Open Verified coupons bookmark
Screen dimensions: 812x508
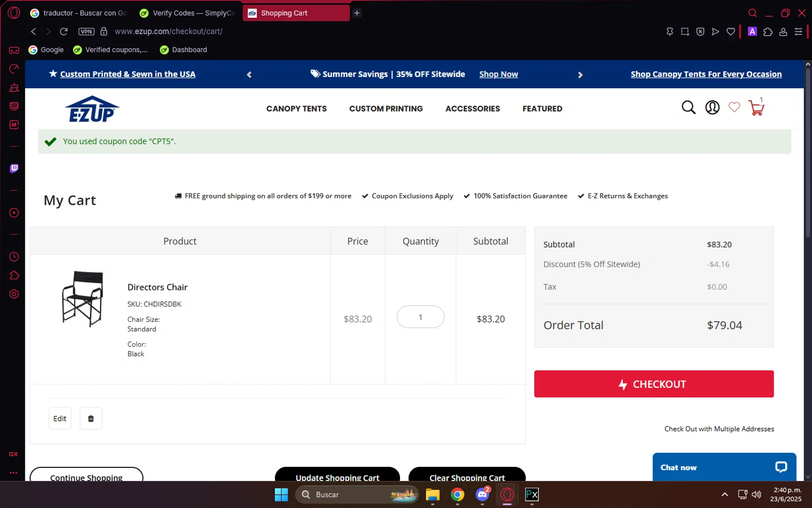point(110,50)
